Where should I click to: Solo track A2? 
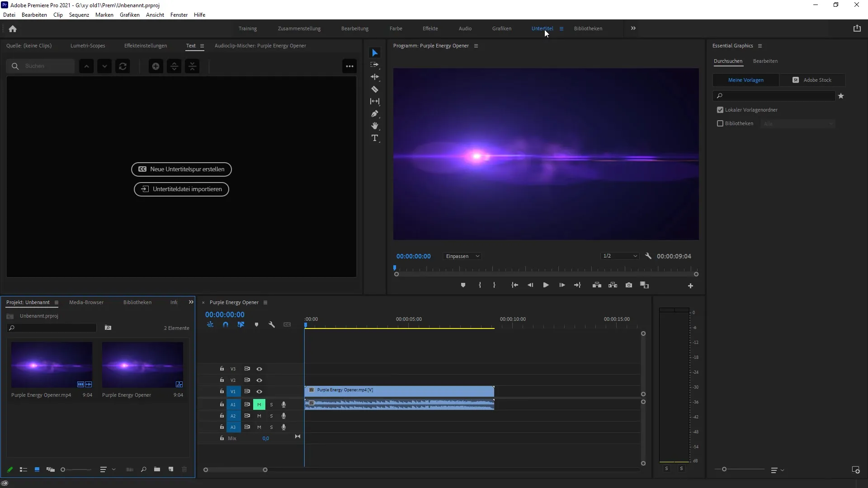coord(271,416)
